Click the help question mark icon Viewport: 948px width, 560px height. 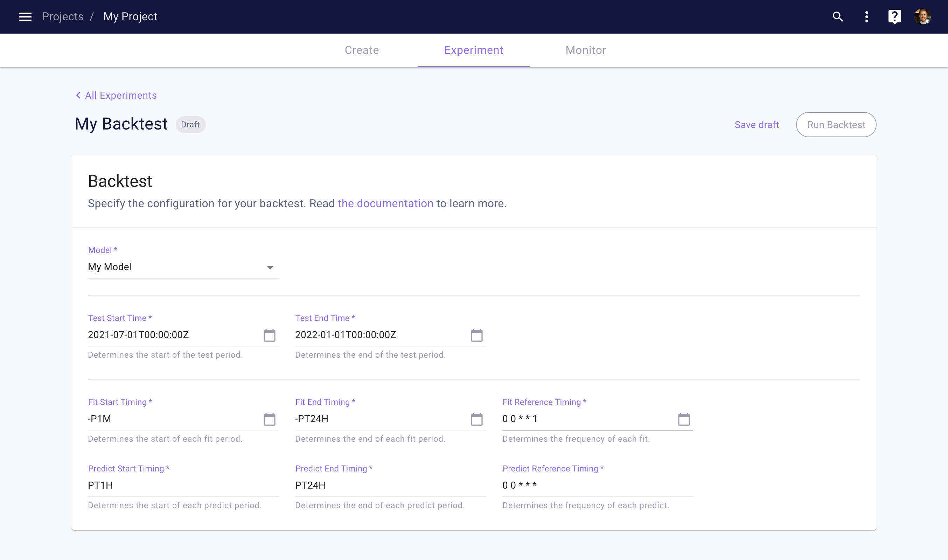pyautogui.click(x=894, y=16)
